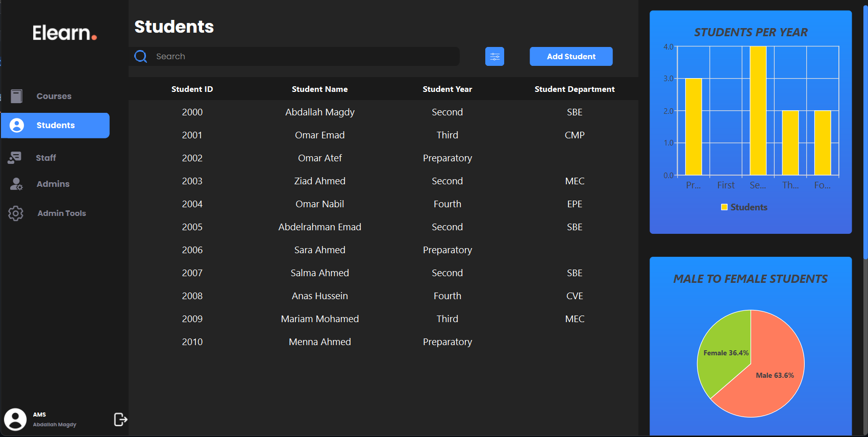
Task: Click the logout icon
Action: tap(120, 420)
